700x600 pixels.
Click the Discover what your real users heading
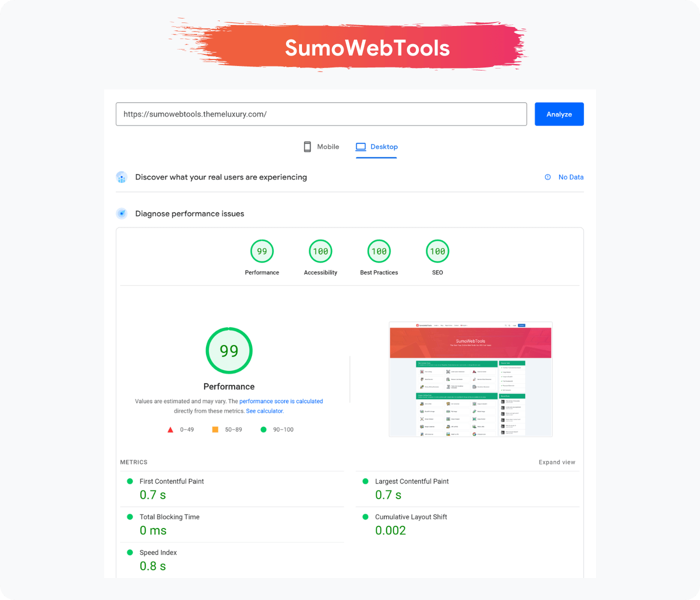click(221, 177)
